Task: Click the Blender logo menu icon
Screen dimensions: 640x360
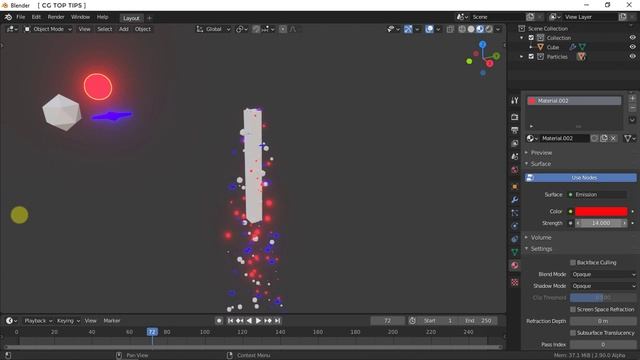Action: coord(8,17)
